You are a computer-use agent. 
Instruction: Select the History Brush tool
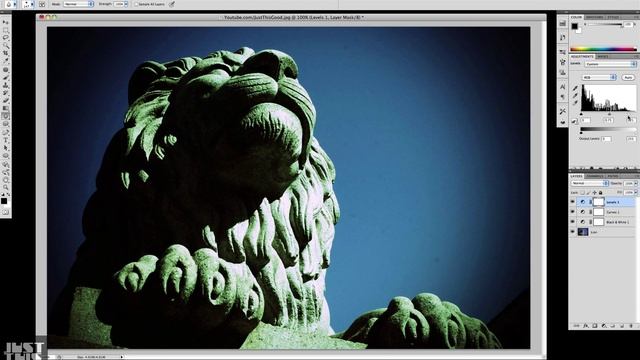pyautogui.click(x=6, y=93)
